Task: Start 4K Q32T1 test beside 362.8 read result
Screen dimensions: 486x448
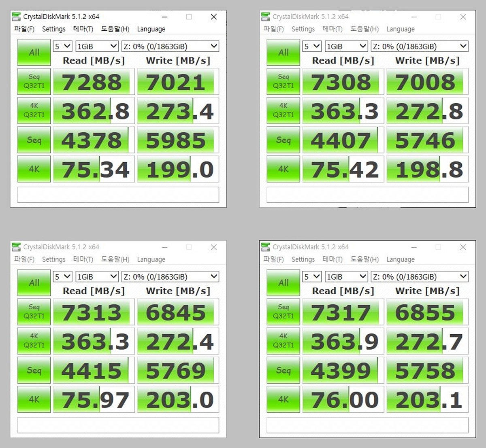Action: point(34,110)
